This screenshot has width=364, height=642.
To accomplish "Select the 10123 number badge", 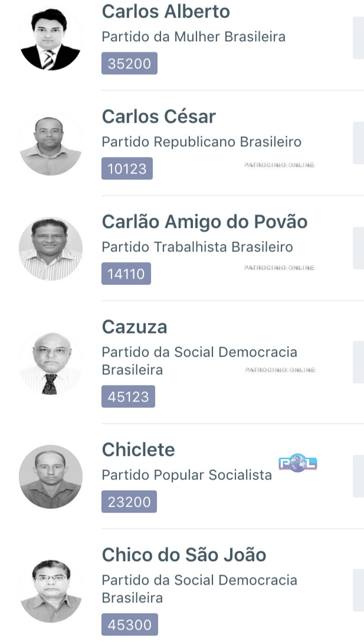I will coord(127,168).
